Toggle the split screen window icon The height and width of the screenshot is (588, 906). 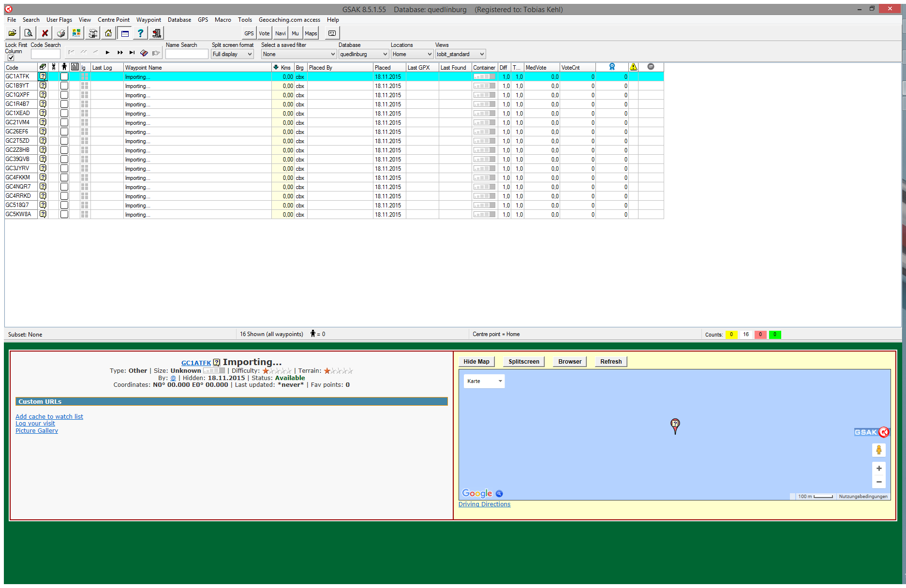click(x=125, y=33)
